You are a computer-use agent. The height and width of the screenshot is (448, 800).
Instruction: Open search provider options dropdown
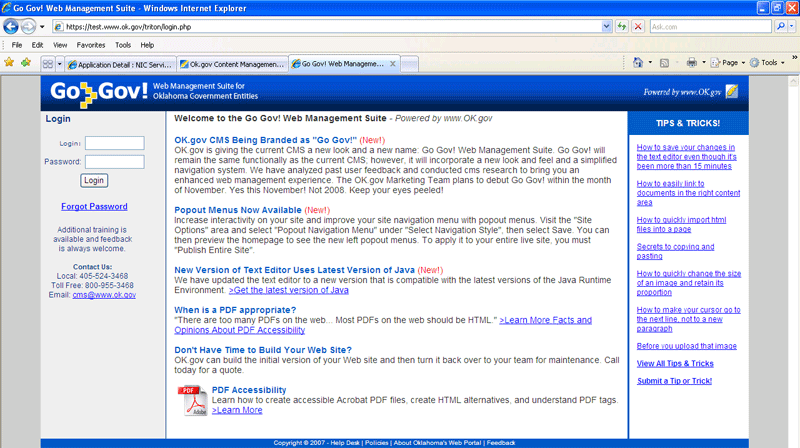tap(791, 27)
